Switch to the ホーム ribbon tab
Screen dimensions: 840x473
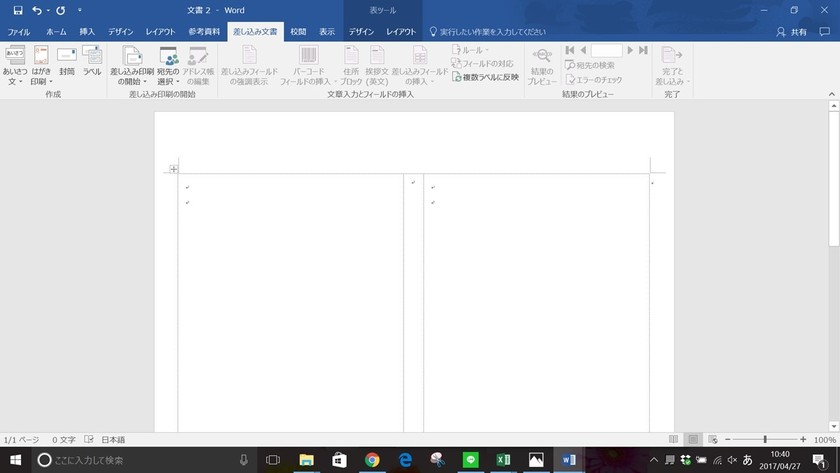pyautogui.click(x=56, y=32)
